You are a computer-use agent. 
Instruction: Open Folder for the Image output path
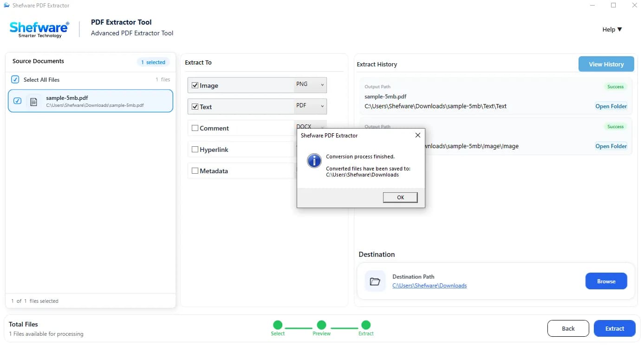(611, 146)
